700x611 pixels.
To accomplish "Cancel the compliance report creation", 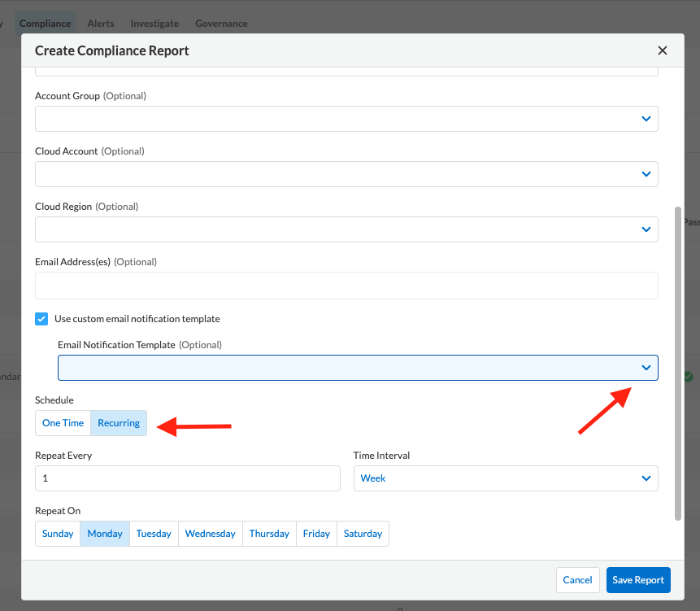I will [x=577, y=580].
